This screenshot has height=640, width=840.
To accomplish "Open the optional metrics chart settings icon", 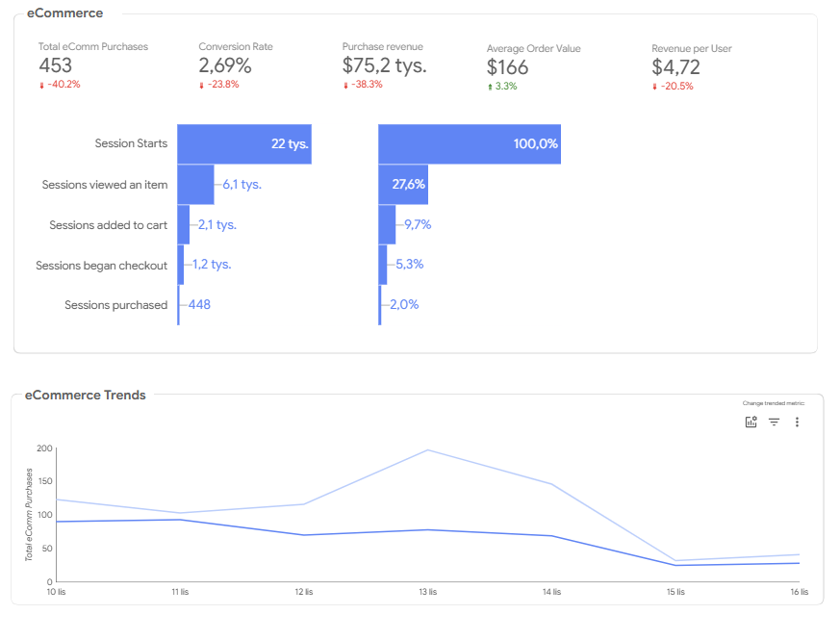I will pos(751,422).
